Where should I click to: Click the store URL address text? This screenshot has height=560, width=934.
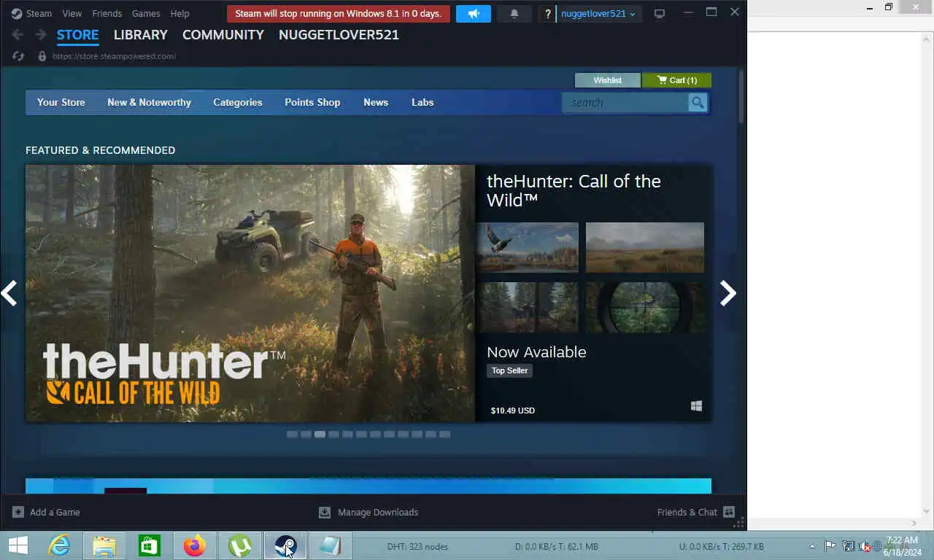(114, 56)
